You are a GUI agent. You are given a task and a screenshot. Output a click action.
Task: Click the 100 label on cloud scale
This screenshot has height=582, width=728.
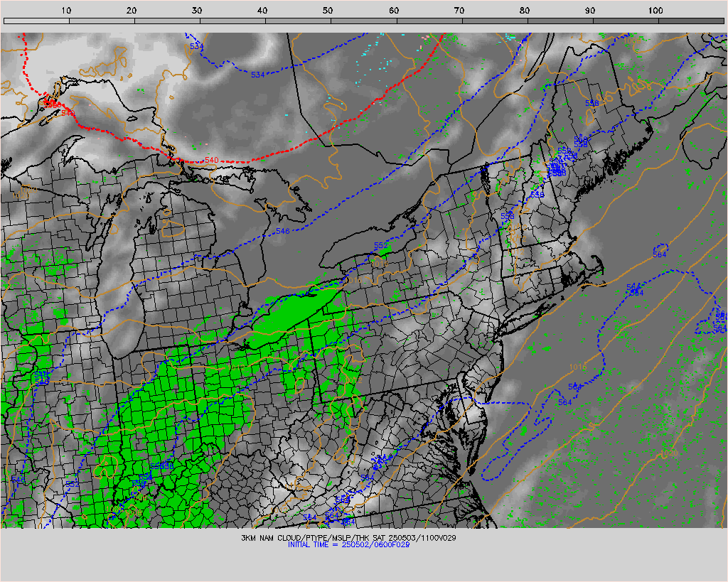pos(655,10)
